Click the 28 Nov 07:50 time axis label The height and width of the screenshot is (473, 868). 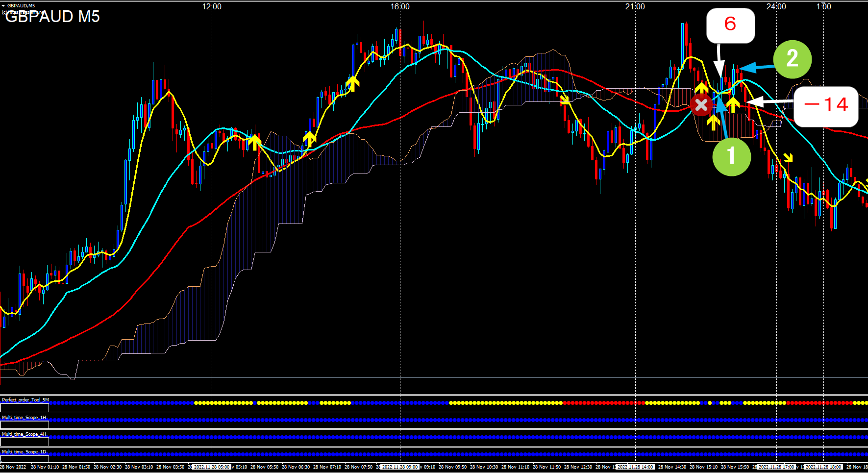[359, 467]
